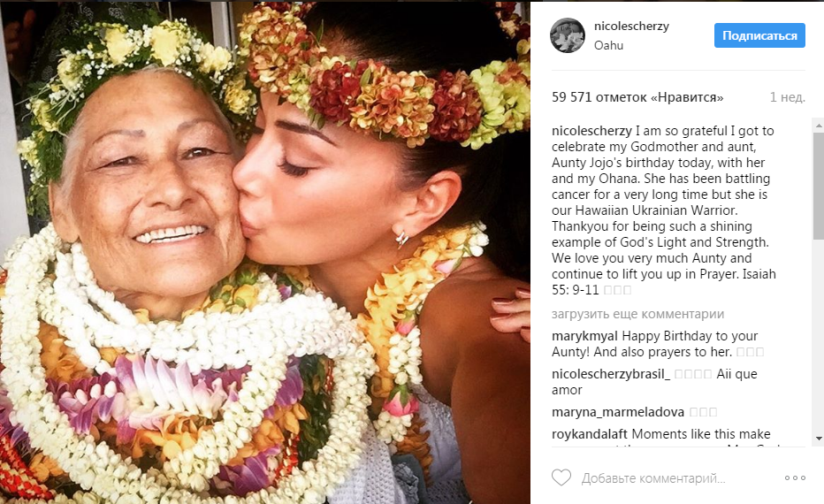Click the scrollbar up arrow
The image size is (824, 504).
pyautogui.click(x=816, y=124)
